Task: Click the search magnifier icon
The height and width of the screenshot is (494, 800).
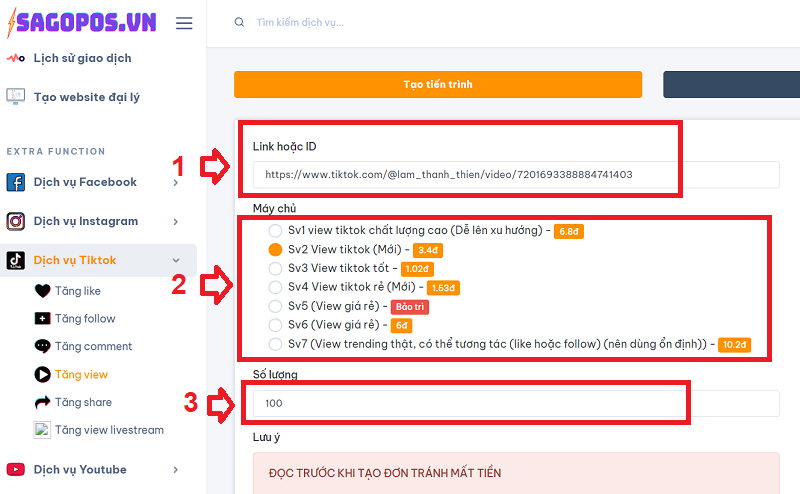Action: coord(238,23)
